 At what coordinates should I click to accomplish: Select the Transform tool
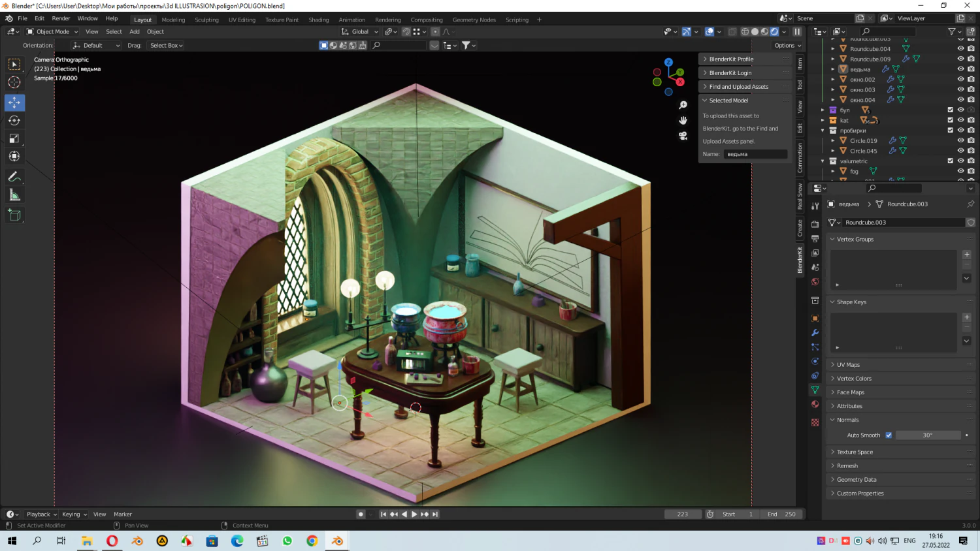point(14,156)
